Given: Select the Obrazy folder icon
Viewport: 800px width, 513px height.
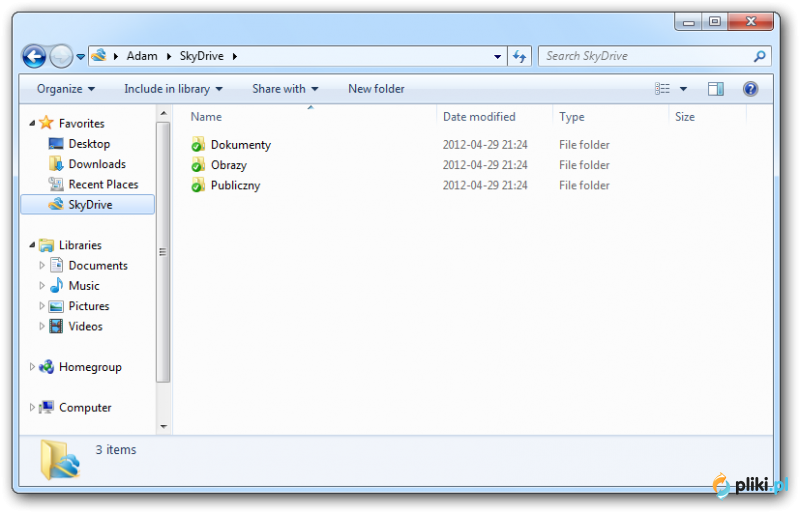Looking at the screenshot, I should tap(198, 165).
